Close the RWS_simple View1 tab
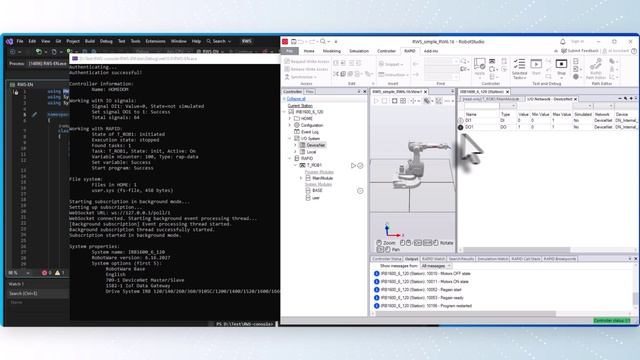 pyautogui.click(x=425, y=92)
